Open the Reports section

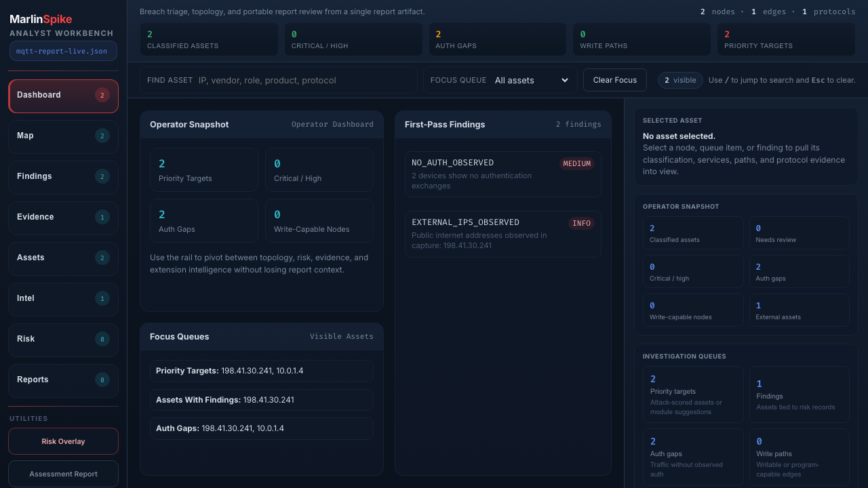coord(63,380)
